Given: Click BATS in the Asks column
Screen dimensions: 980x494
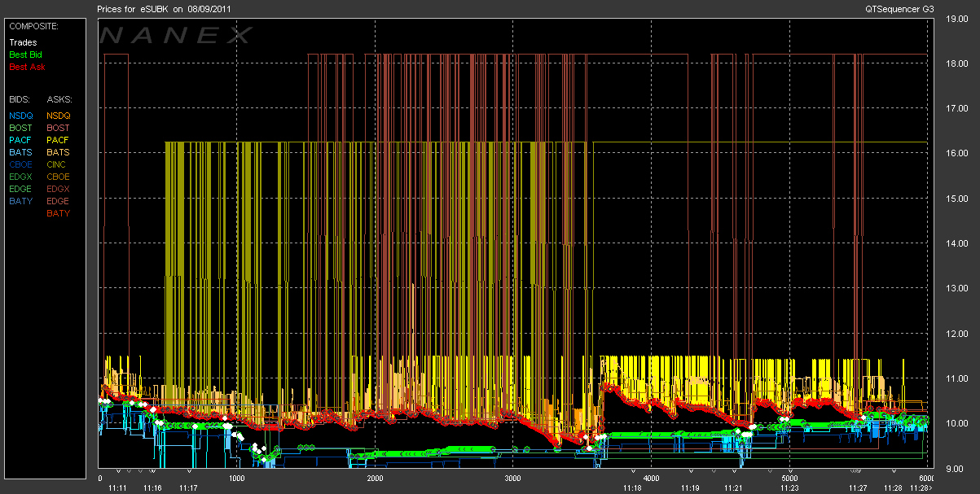Looking at the screenshot, I should click(59, 152).
